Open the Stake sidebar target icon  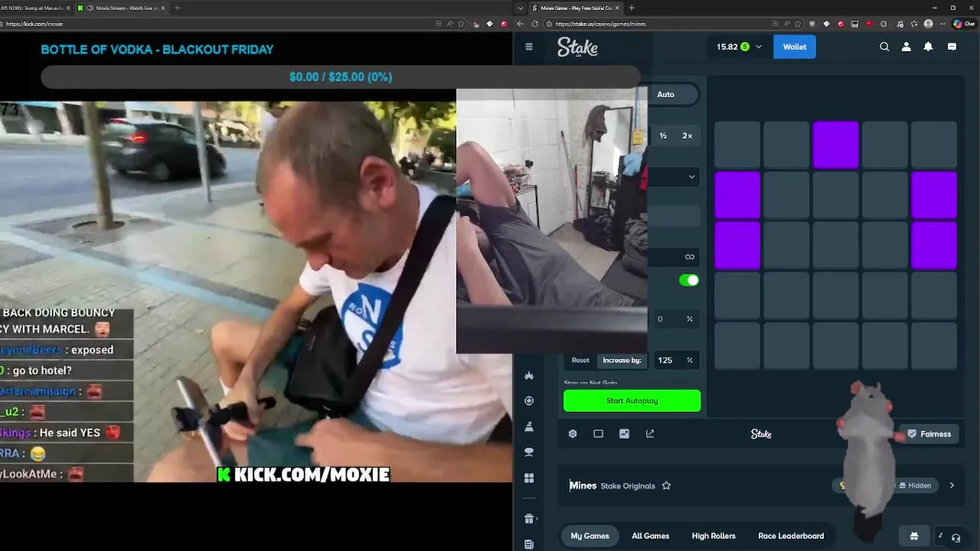pos(528,401)
